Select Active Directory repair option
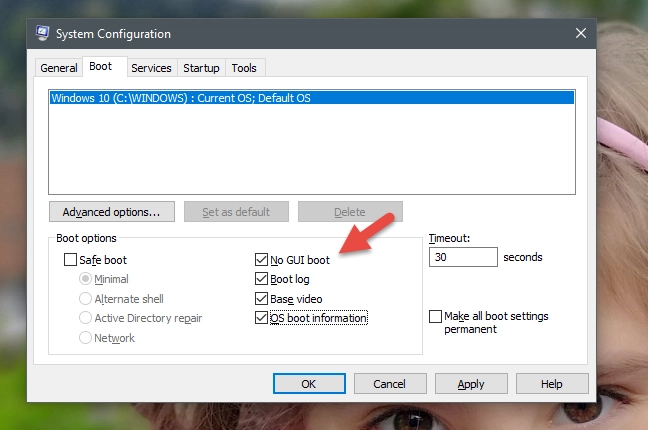Viewport: 648px width, 430px height. click(85, 318)
